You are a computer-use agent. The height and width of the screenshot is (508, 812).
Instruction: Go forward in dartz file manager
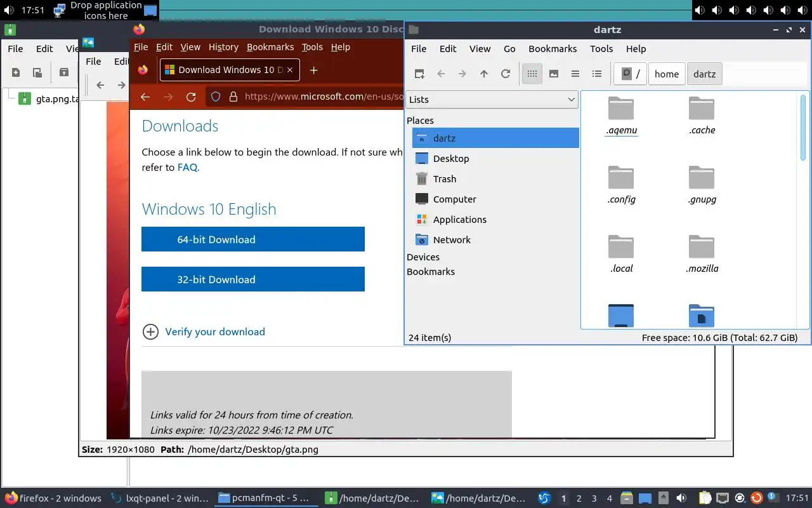click(462, 74)
